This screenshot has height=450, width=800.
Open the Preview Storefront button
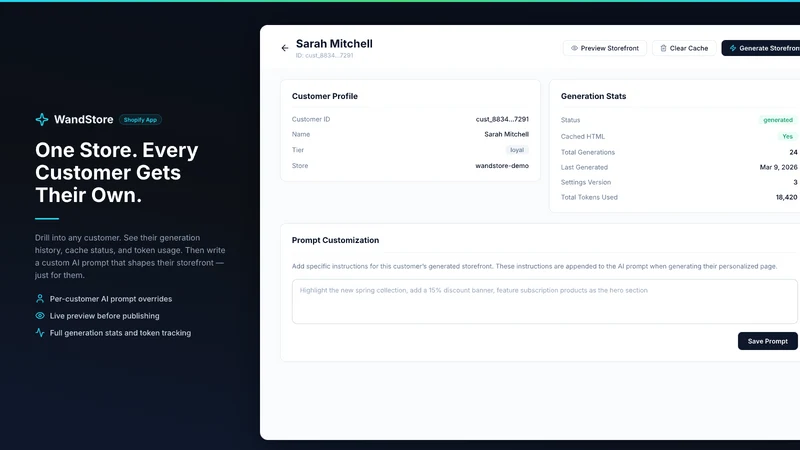coord(605,48)
